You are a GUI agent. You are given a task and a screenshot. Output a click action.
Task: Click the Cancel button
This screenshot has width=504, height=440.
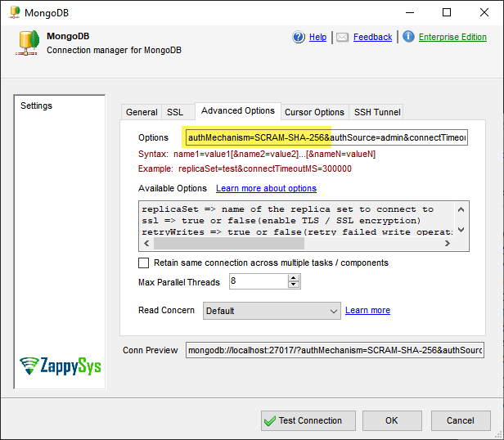pos(461,420)
